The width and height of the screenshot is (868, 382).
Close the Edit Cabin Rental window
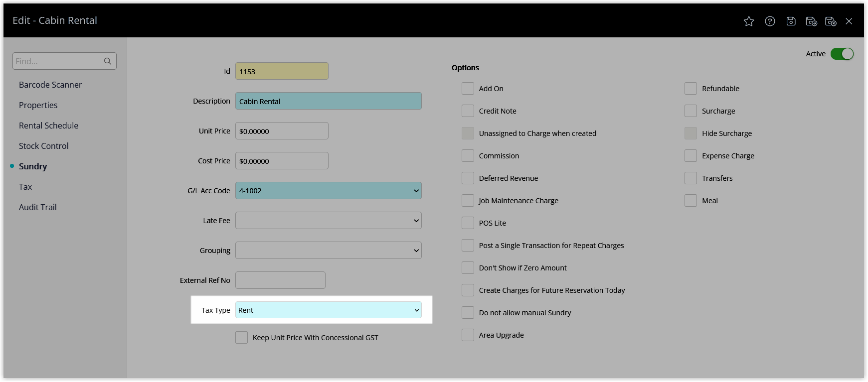(x=849, y=21)
